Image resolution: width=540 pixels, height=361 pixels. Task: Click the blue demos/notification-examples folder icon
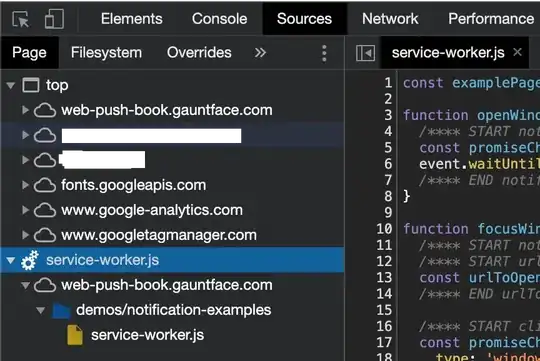(61, 310)
